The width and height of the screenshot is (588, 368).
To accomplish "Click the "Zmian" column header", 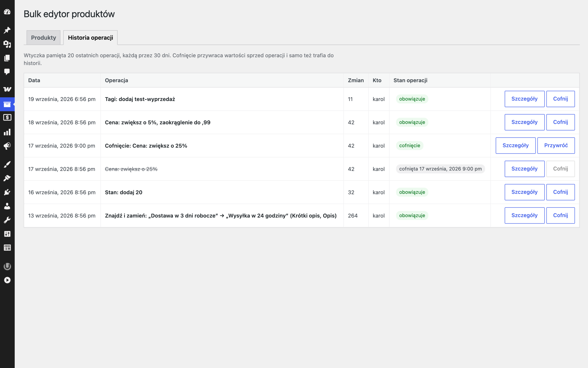I will pos(356,80).
